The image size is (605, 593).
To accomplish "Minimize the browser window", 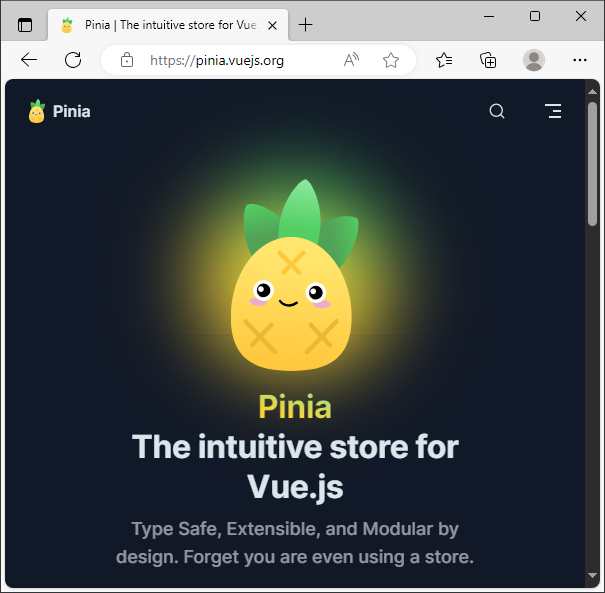I will [x=489, y=16].
